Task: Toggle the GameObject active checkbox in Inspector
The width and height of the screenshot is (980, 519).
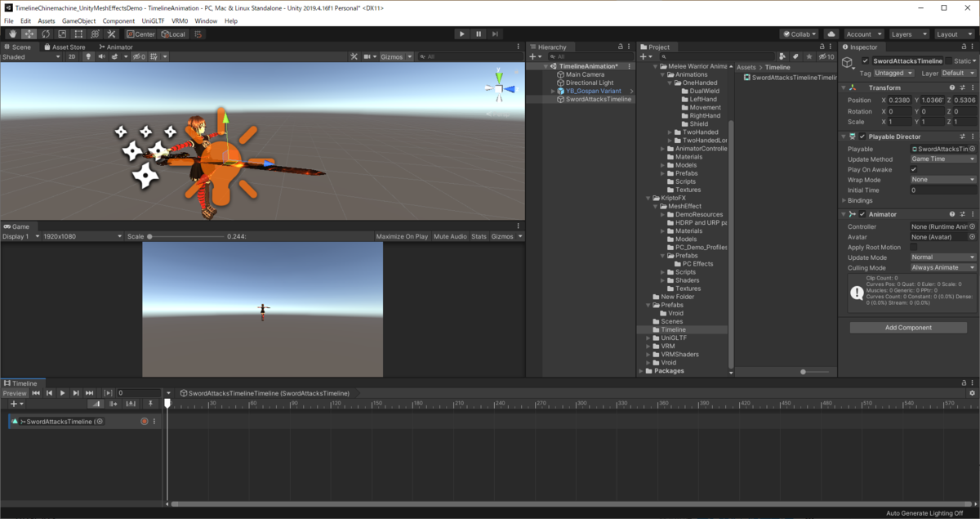Action: [x=865, y=60]
